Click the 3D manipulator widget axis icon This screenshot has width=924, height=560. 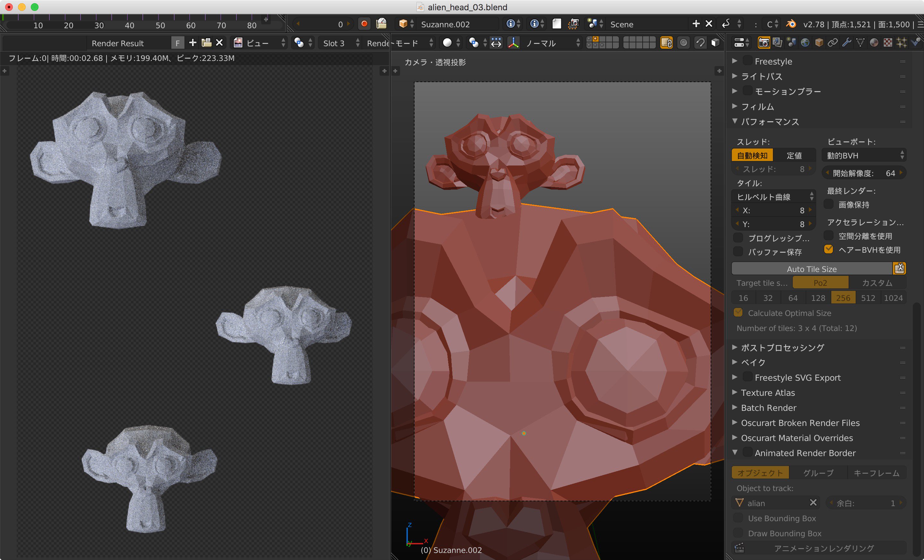[513, 43]
